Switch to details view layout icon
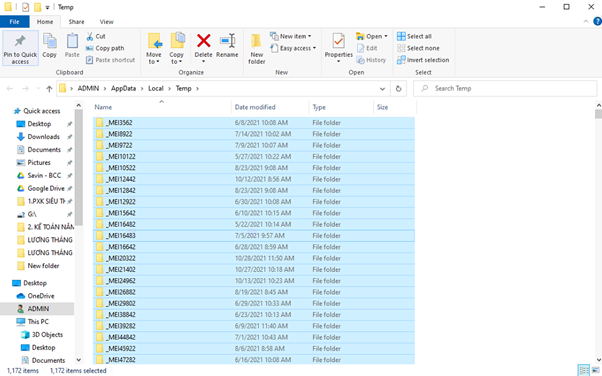The image size is (602, 376). pyautogui.click(x=584, y=370)
